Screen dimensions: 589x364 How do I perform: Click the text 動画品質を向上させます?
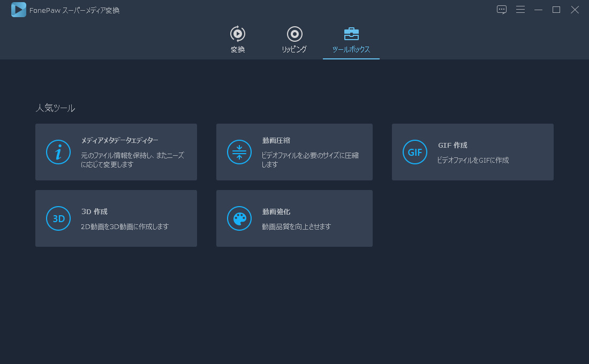pos(297,226)
